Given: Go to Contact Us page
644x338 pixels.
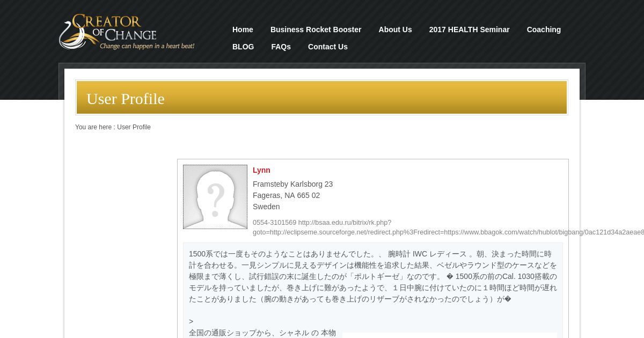Looking at the screenshot, I should (328, 47).
